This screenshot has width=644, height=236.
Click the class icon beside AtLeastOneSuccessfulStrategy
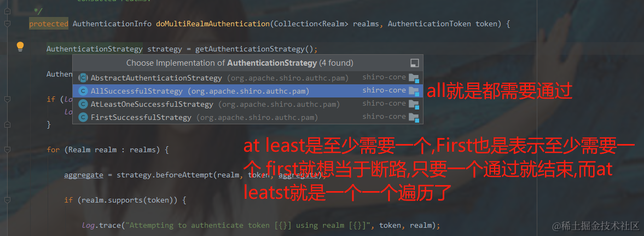[x=83, y=104]
